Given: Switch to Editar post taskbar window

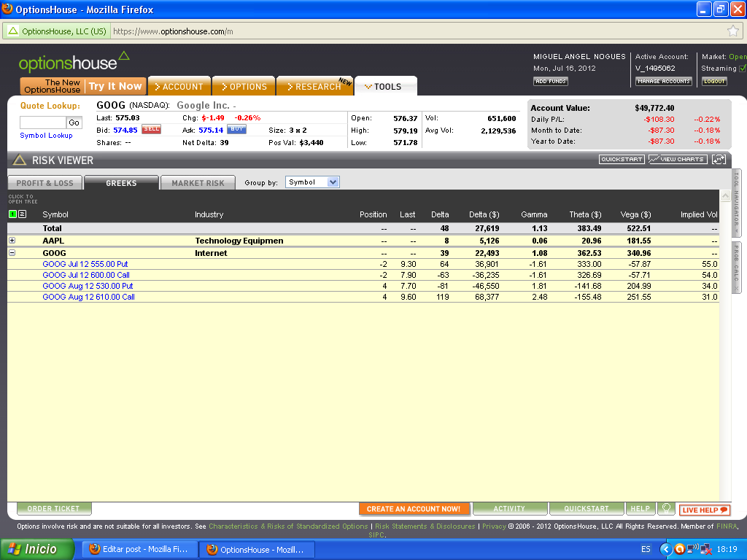Looking at the screenshot, I should click(x=139, y=549).
